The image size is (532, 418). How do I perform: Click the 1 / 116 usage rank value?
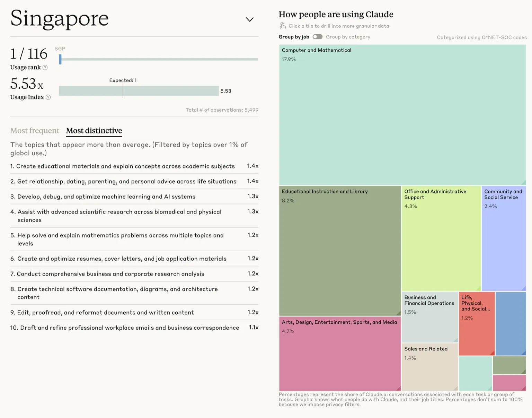tap(29, 54)
